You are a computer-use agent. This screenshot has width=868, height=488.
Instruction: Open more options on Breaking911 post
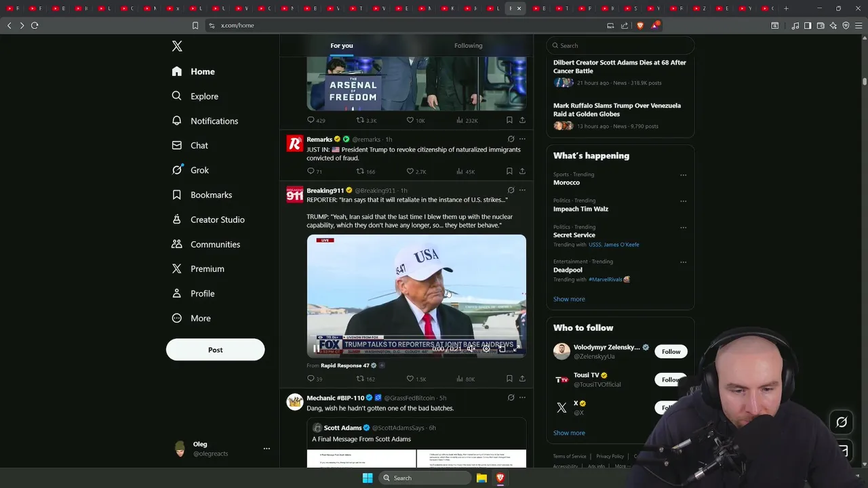pyautogui.click(x=522, y=190)
